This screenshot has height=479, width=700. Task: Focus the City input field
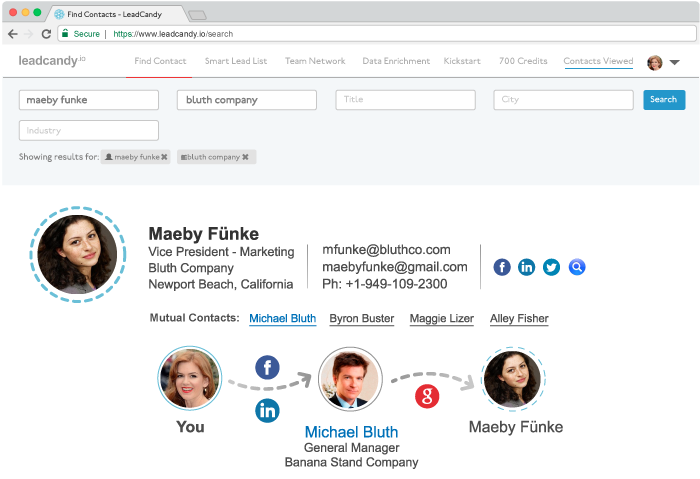[563, 100]
